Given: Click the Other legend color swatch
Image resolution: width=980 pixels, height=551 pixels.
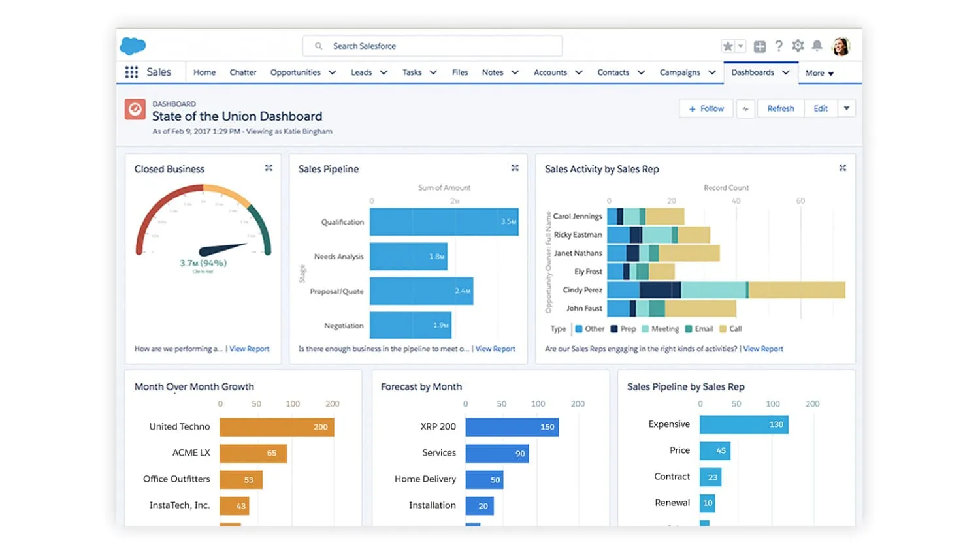Looking at the screenshot, I should (x=578, y=329).
